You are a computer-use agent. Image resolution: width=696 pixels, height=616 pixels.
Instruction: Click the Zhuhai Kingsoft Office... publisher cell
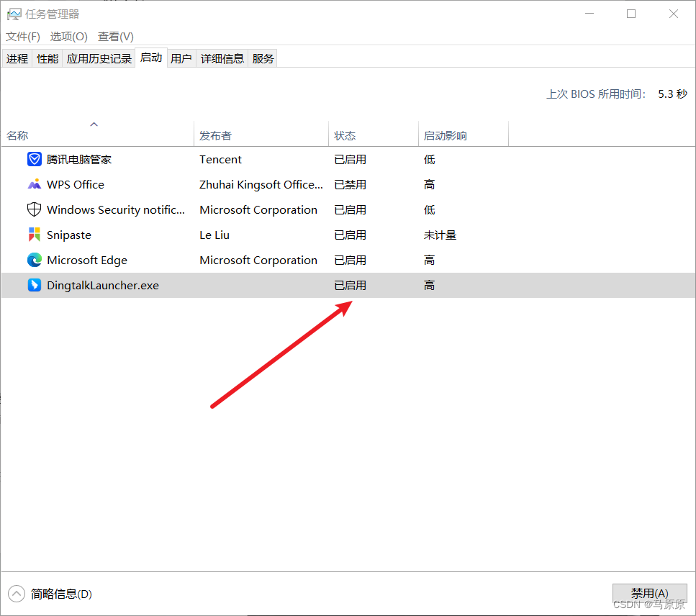coord(261,185)
